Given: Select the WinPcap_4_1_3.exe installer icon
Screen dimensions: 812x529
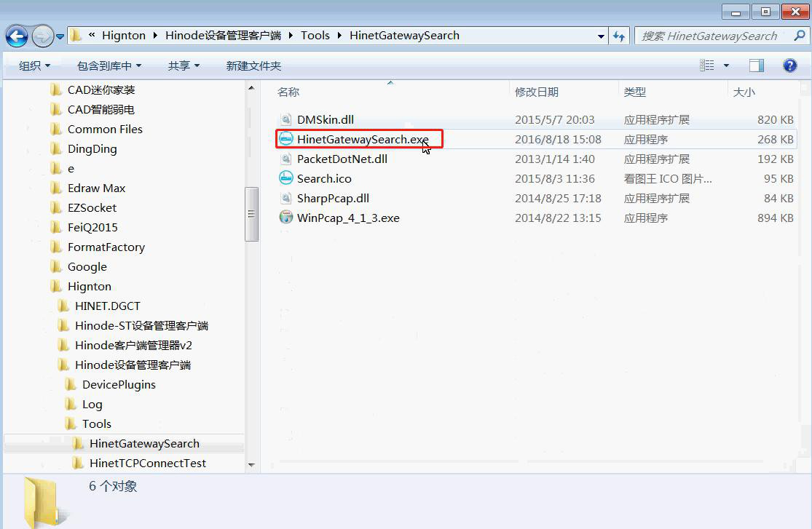Looking at the screenshot, I should 286,218.
